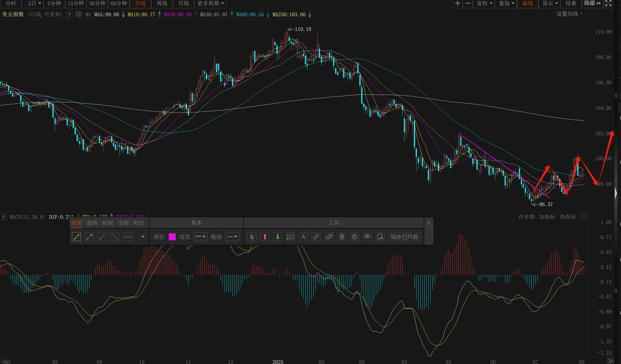
Task: Toggle 同步已开启 sync button
Action: pyautogui.click(x=405, y=237)
